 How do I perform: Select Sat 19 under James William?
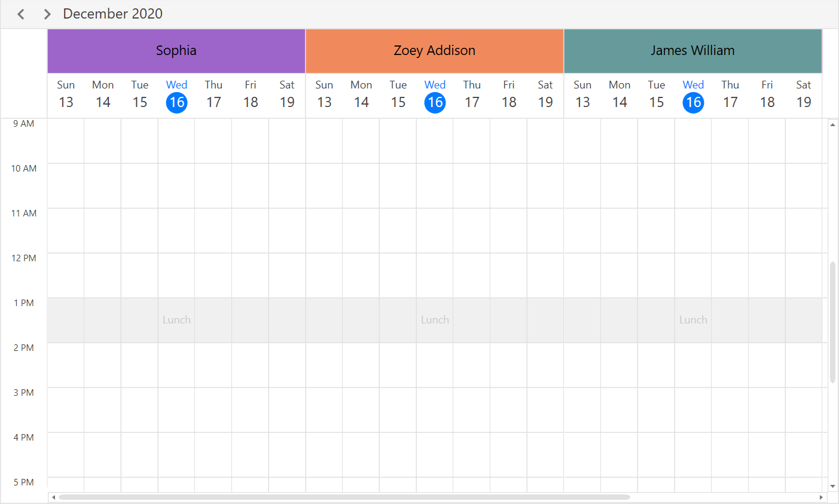click(804, 95)
